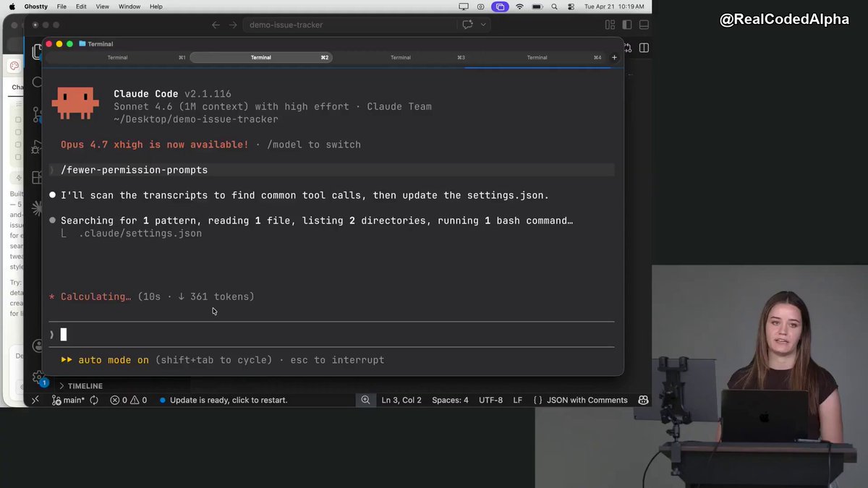Open the Window menu in the menu bar
The image size is (868, 488).
point(129,7)
